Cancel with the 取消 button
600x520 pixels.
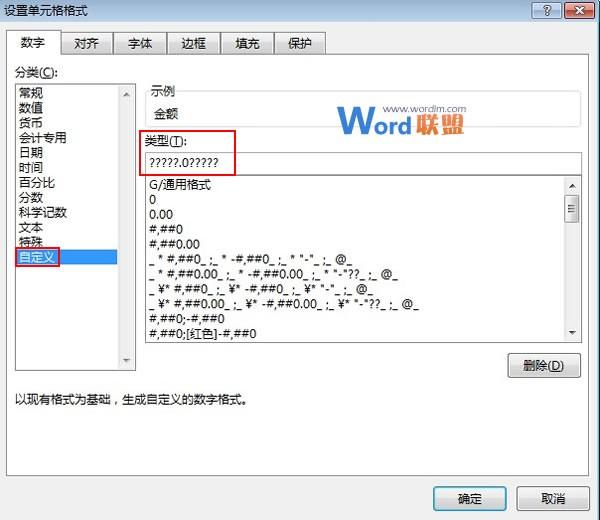[x=553, y=499]
